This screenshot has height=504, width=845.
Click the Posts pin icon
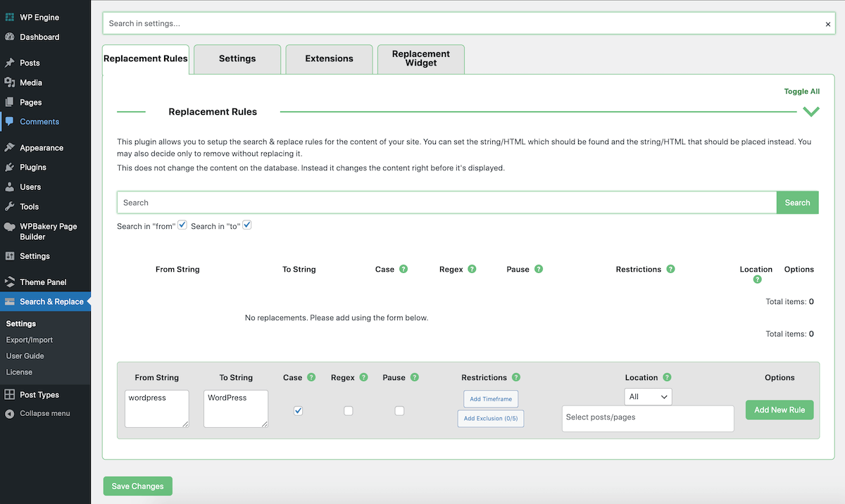pyautogui.click(x=10, y=63)
